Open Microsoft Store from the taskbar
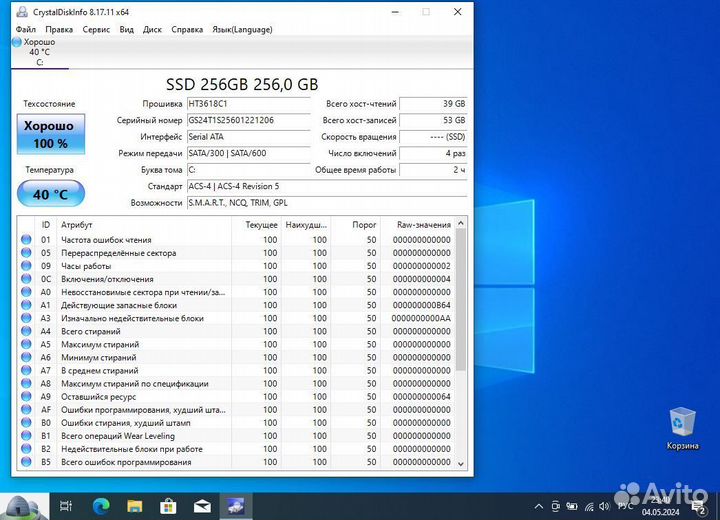Viewport: 720px width, 520px height. click(x=168, y=506)
